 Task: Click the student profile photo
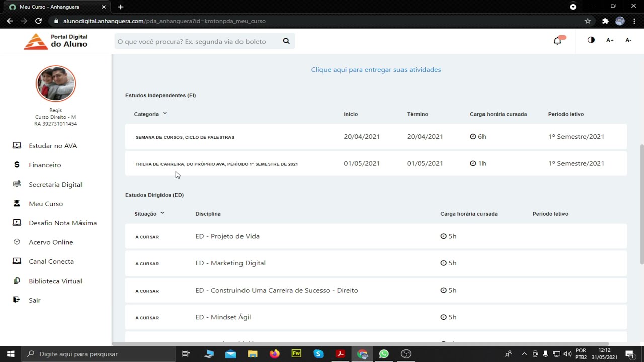(56, 84)
